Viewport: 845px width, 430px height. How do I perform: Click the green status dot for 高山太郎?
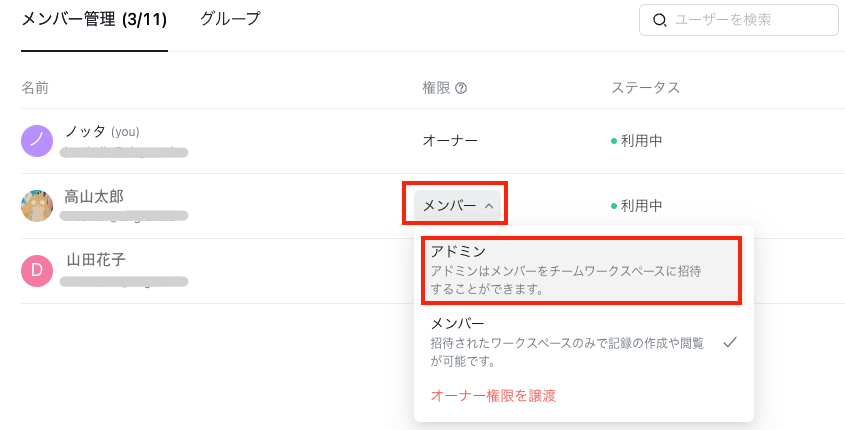click(x=614, y=206)
